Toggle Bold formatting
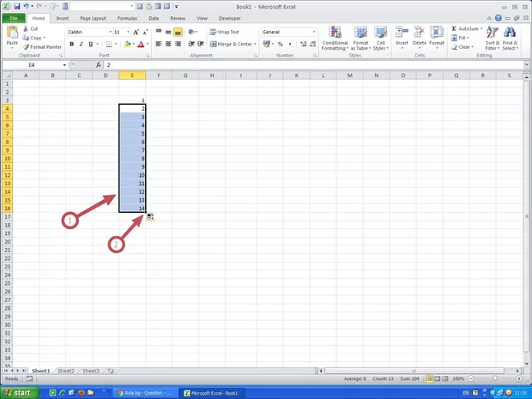Screen dimensions: 532x399 click(71, 44)
